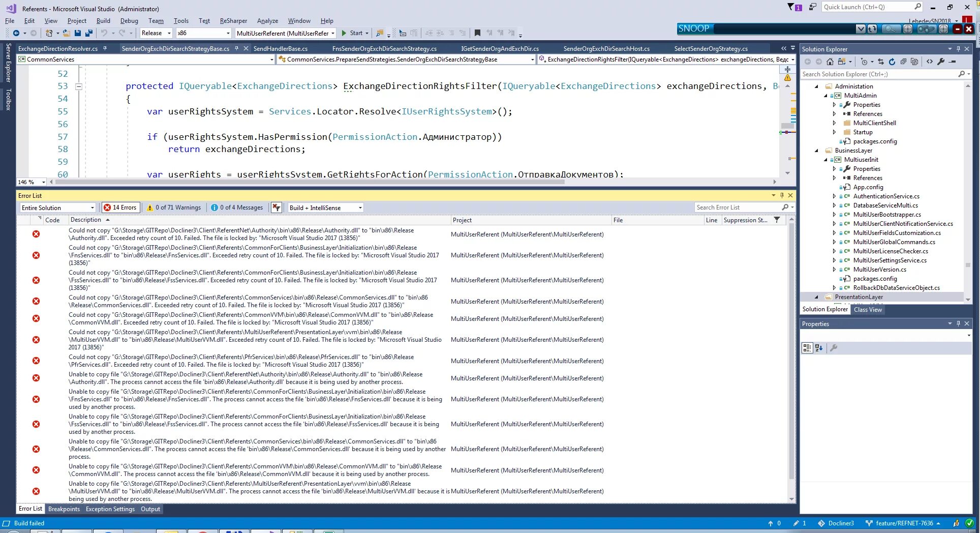Click the Snoop magnifier button
980x533 pixels.
[891, 29]
